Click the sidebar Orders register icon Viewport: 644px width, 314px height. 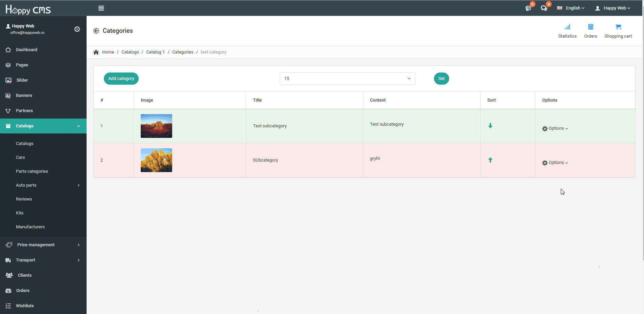coord(8,291)
